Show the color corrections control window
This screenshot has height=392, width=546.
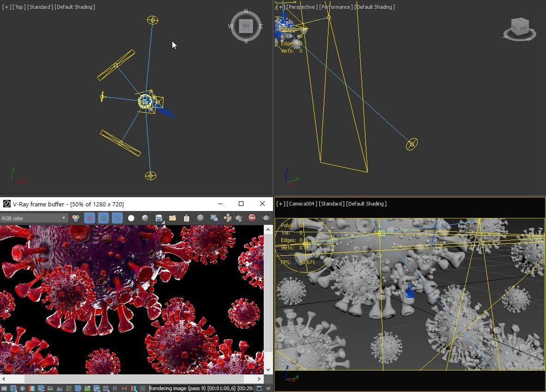coord(4,388)
